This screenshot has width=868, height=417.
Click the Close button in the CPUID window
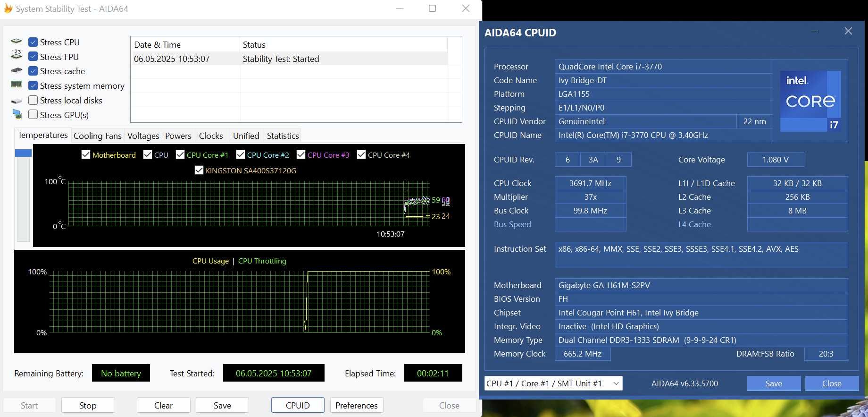tap(832, 383)
